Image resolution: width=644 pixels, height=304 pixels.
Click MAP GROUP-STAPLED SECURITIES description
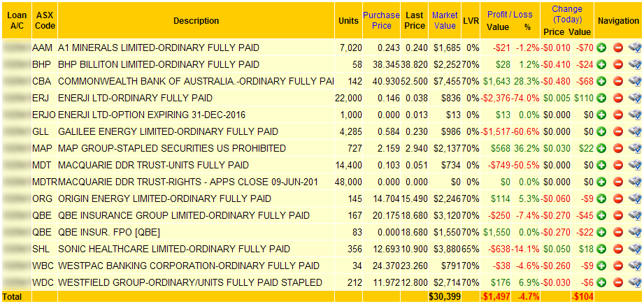[172, 148]
